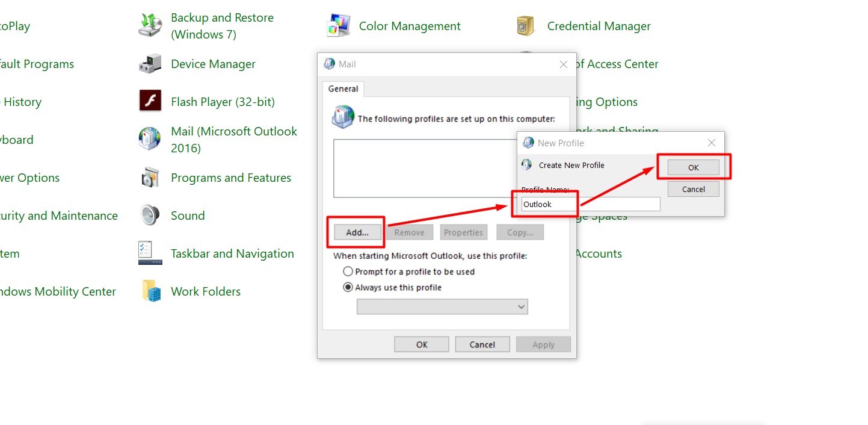Open the AutoPlay link

coord(15,26)
